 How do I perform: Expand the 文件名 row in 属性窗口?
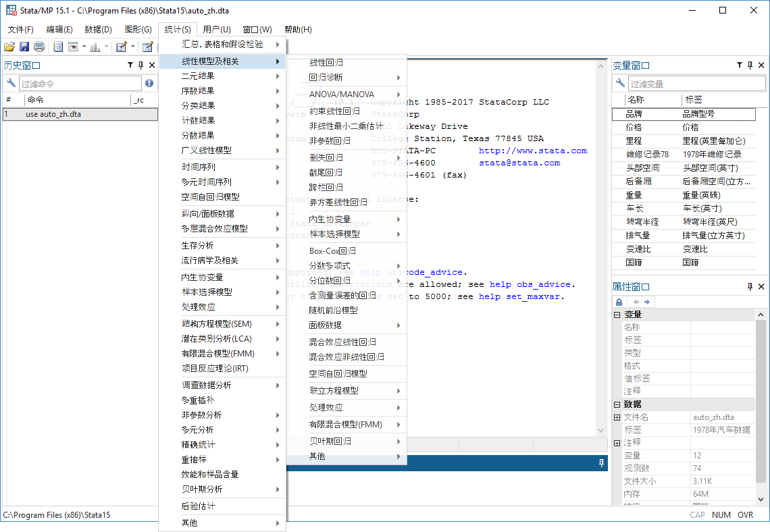[x=617, y=417]
